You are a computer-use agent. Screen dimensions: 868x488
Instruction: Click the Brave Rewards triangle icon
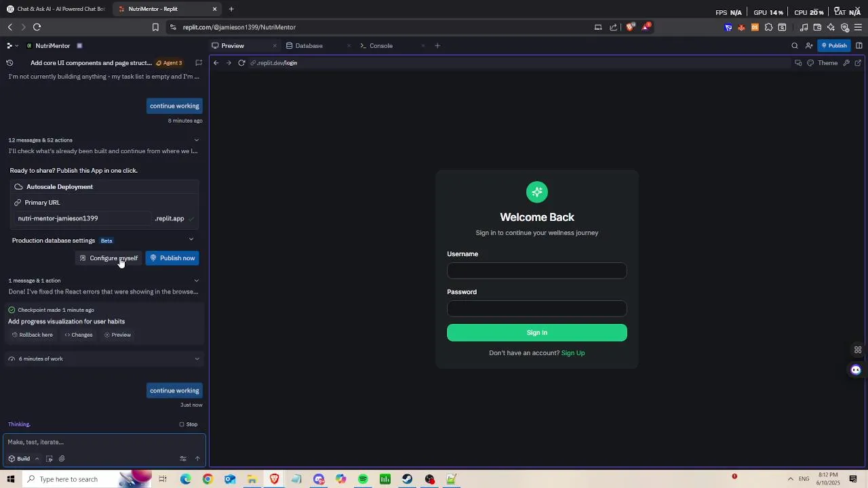[x=646, y=27]
